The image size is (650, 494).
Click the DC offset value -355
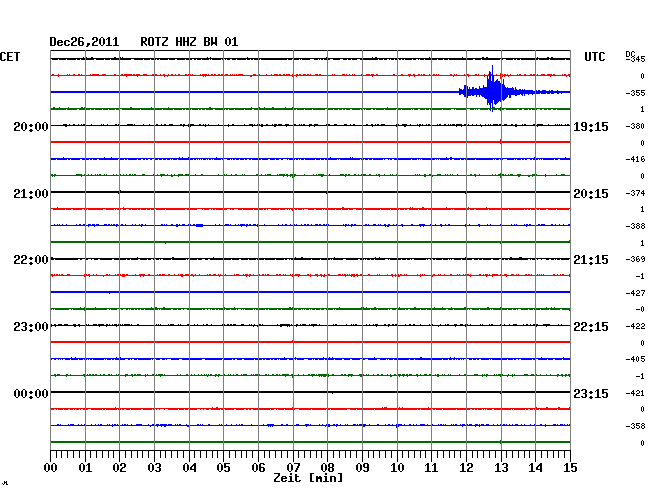coord(635,93)
